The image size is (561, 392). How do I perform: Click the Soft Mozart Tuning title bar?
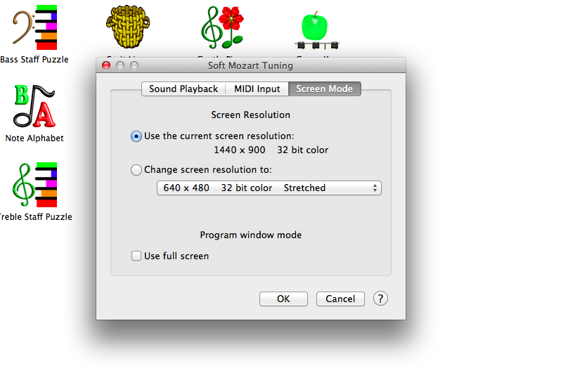pyautogui.click(x=250, y=65)
